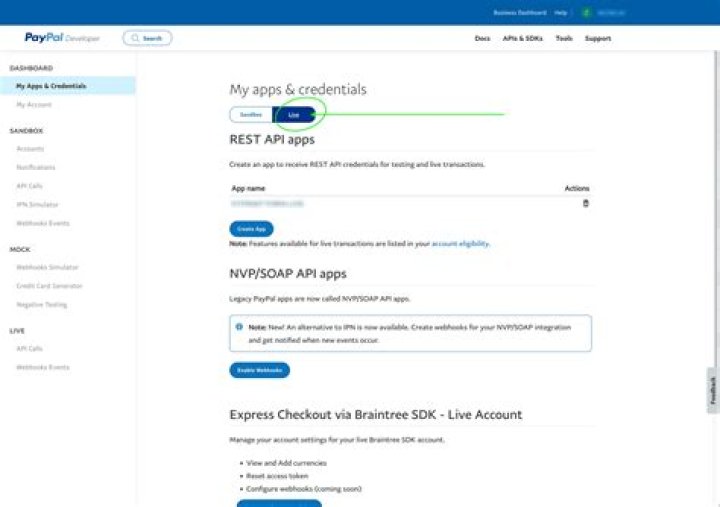This screenshot has width=720, height=507.
Task: Select the Live toggle option
Action: pyautogui.click(x=294, y=115)
